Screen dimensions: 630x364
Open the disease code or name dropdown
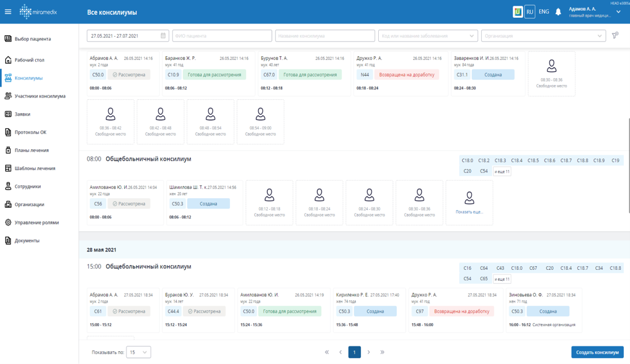click(428, 36)
